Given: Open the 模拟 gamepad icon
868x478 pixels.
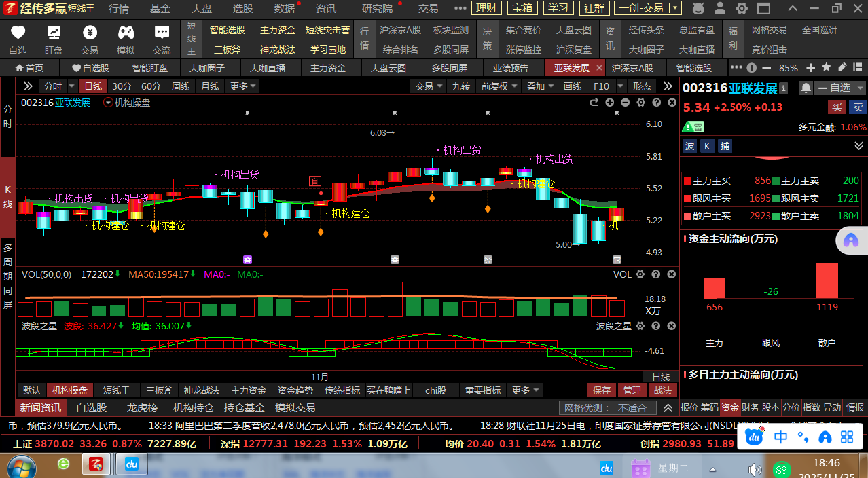Looking at the screenshot, I should (126, 33).
